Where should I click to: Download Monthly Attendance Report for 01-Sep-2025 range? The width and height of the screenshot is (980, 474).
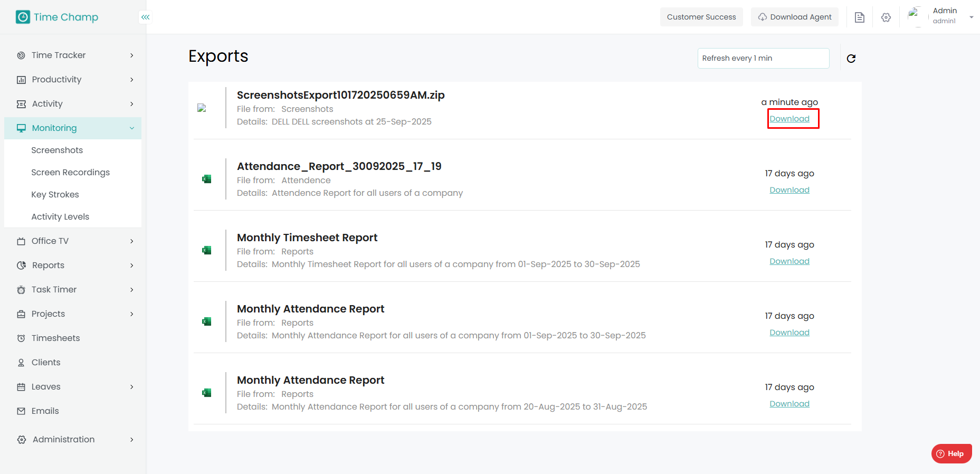point(789,333)
